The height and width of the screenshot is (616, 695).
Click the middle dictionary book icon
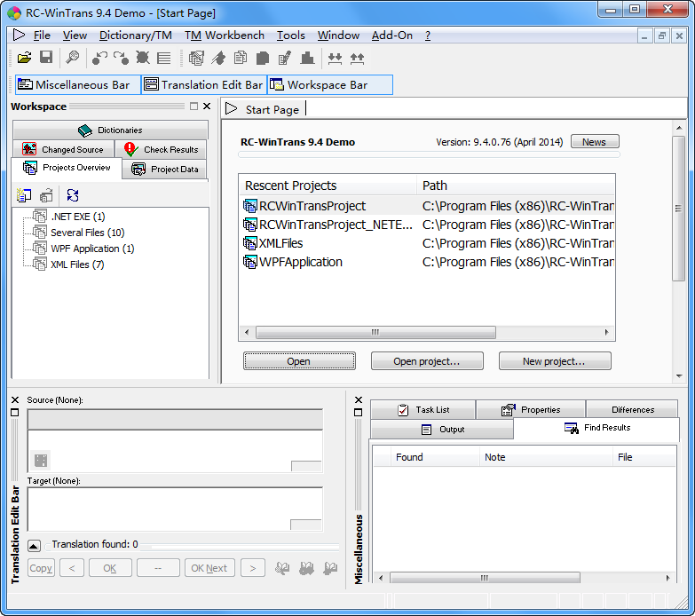(x=306, y=568)
